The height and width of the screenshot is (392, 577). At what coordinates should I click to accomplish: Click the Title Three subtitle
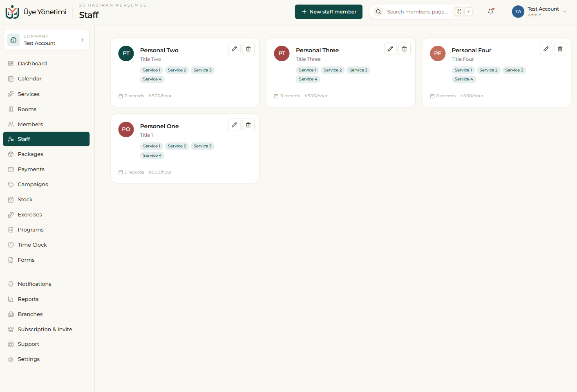pyautogui.click(x=308, y=59)
